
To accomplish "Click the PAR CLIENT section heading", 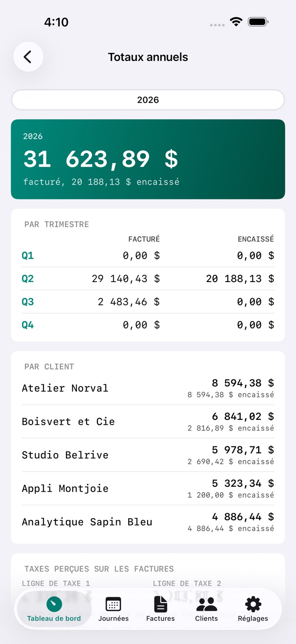I will click(49, 367).
